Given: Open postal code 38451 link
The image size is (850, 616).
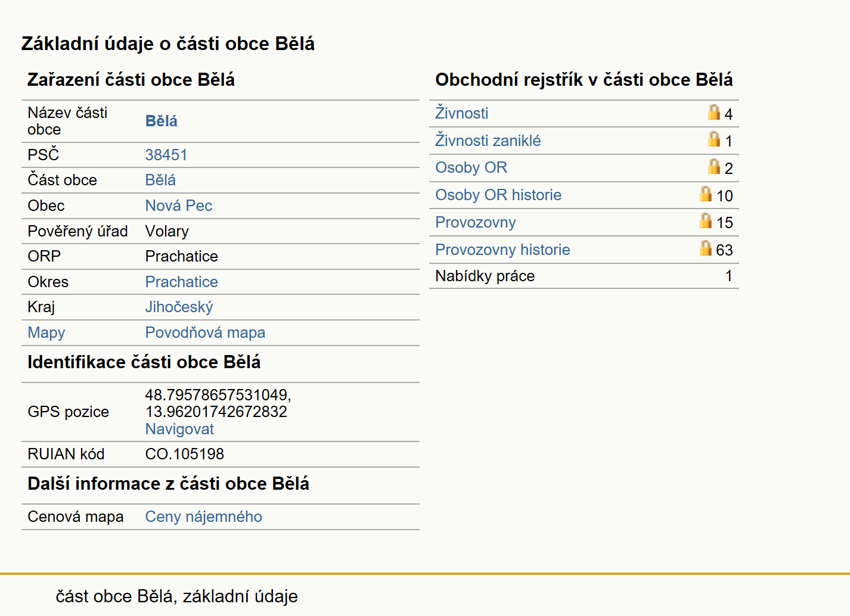Looking at the screenshot, I should (x=166, y=155).
